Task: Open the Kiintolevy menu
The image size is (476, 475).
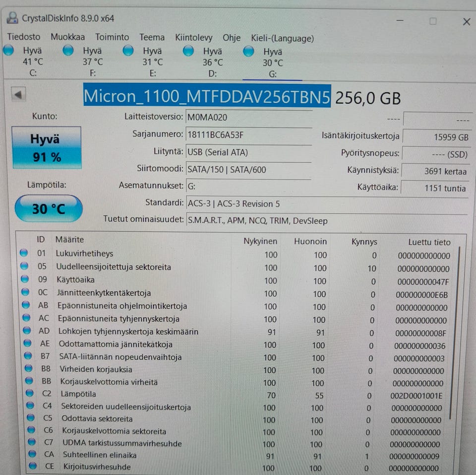Action: pos(194,38)
